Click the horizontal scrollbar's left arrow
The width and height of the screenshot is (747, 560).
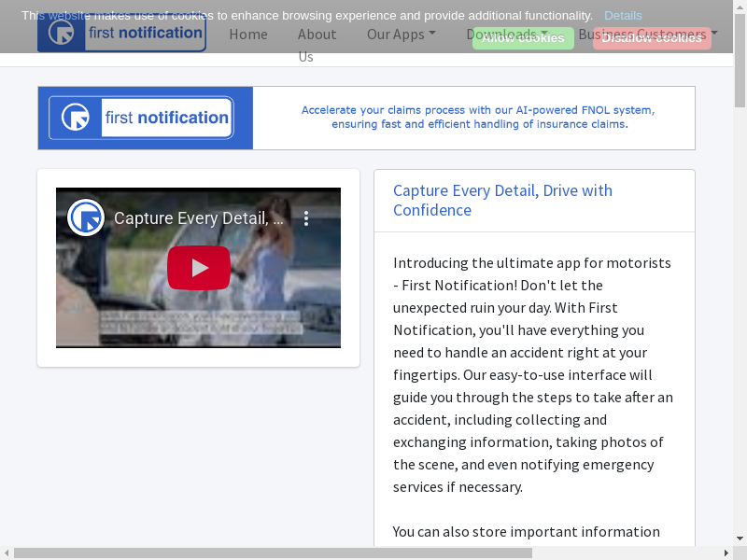coord(7,553)
